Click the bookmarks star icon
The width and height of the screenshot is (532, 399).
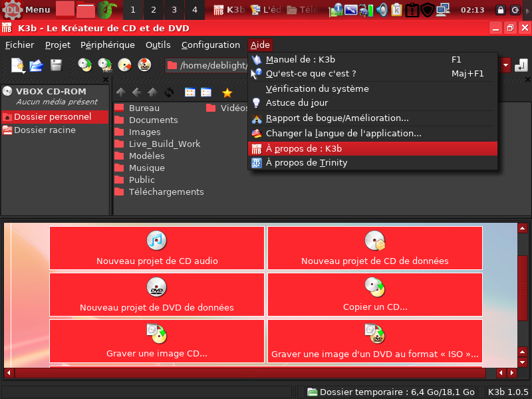tap(227, 92)
